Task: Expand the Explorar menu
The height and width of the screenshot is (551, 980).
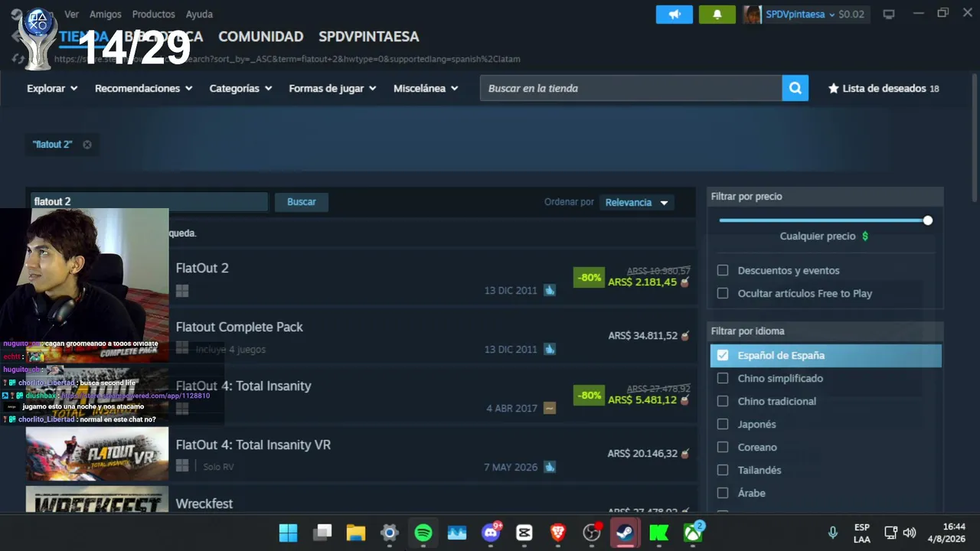Action: [x=52, y=88]
